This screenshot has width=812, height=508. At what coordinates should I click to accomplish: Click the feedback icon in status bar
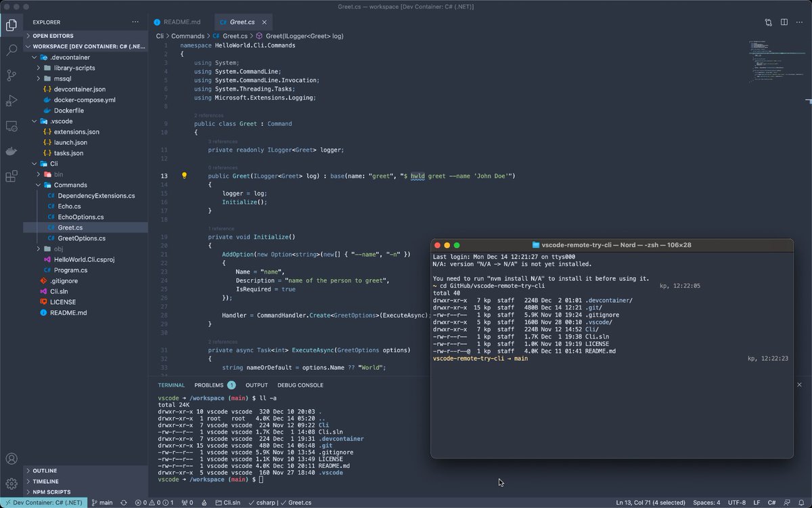786,503
